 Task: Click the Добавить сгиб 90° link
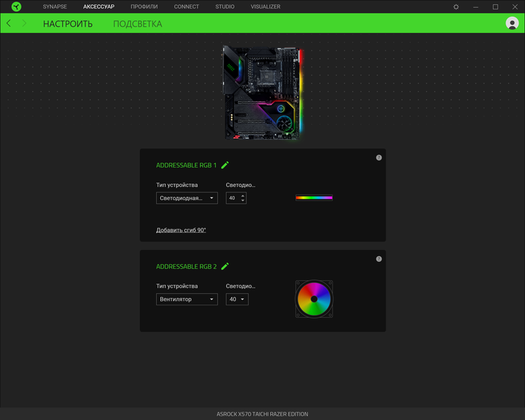click(x=181, y=230)
